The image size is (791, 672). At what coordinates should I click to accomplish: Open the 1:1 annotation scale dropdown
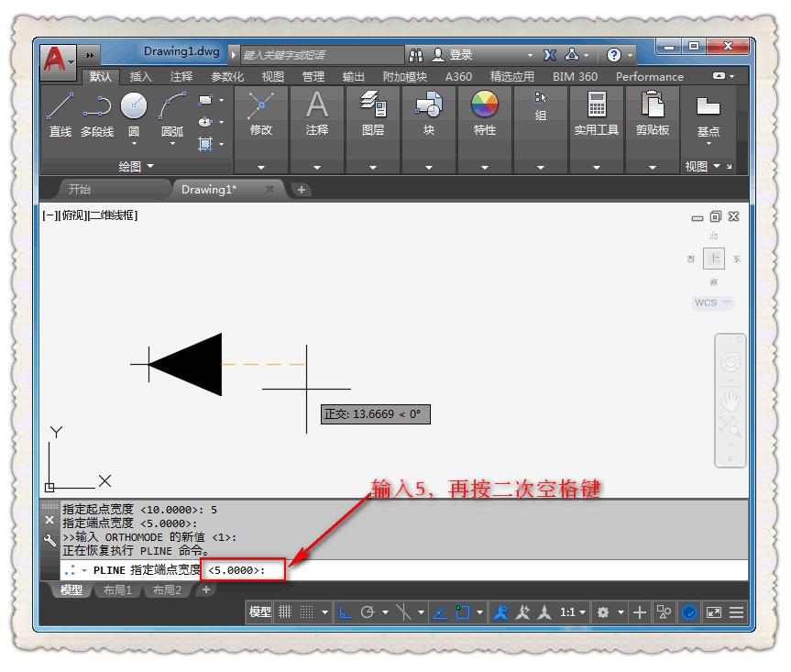click(573, 612)
